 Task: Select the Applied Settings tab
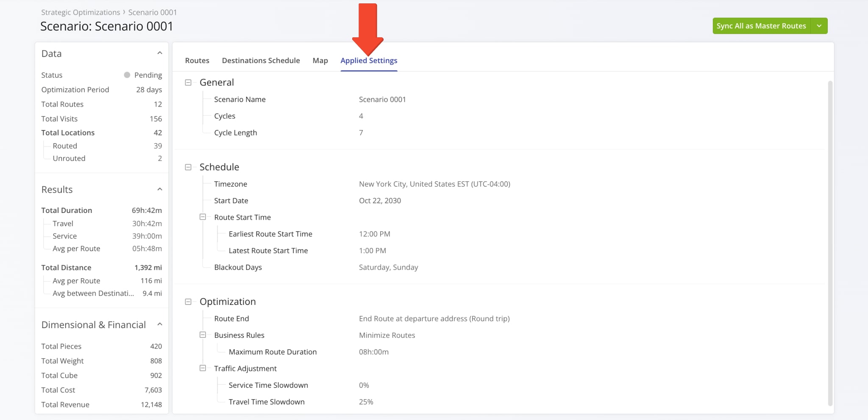pos(369,61)
